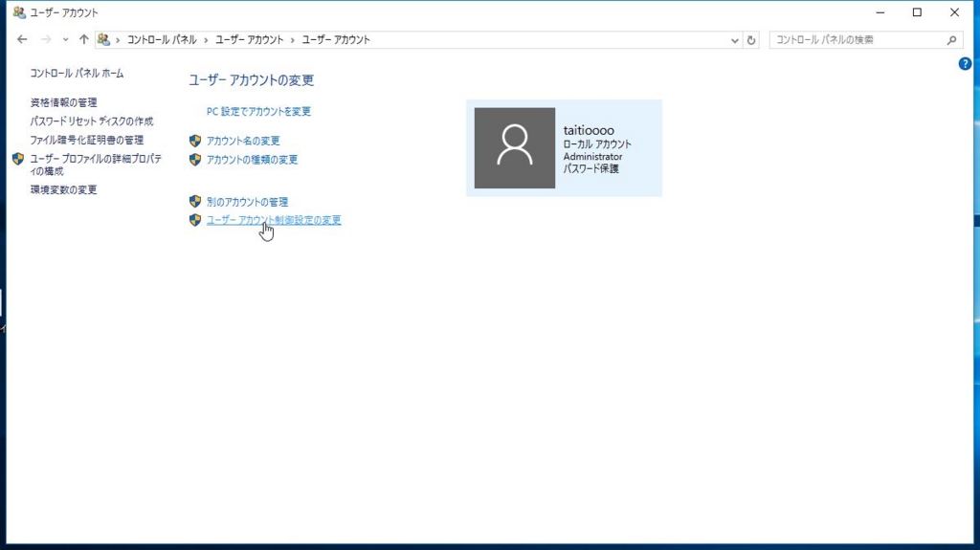
Task: Go back with the left arrow button
Action: pyautogui.click(x=22, y=39)
